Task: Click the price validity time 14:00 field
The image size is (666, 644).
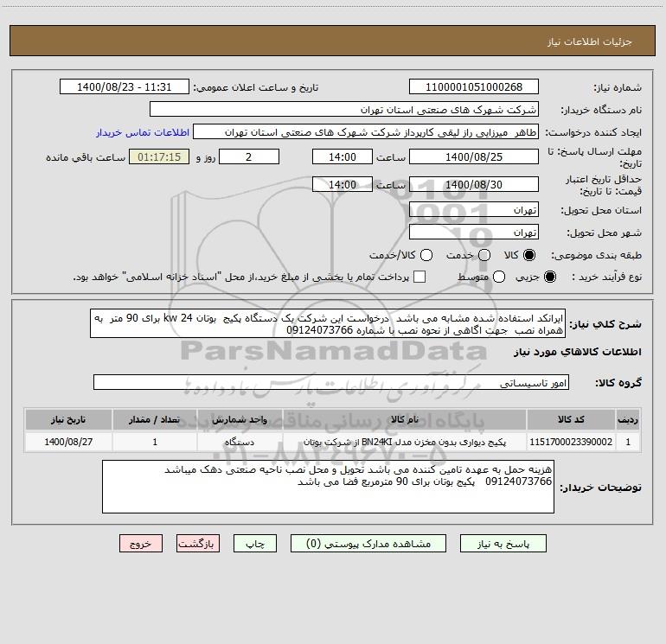Action: coord(343,184)
